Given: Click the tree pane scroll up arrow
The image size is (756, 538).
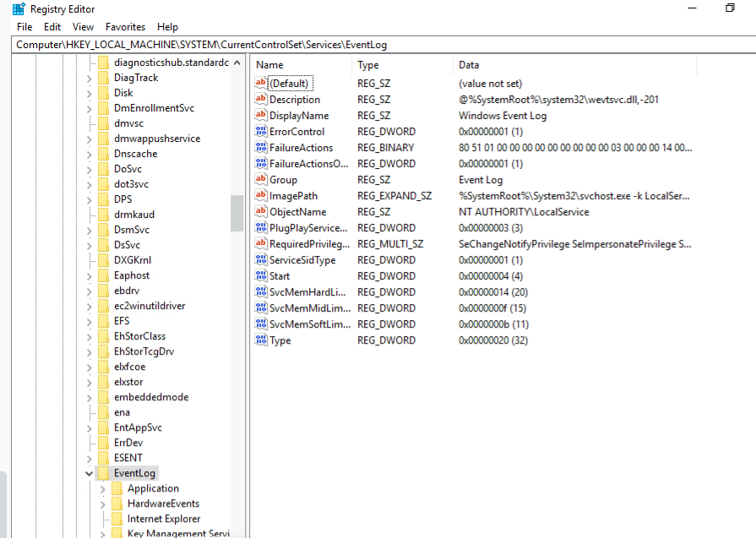Looking at the screenshot, I should (237, 62).
